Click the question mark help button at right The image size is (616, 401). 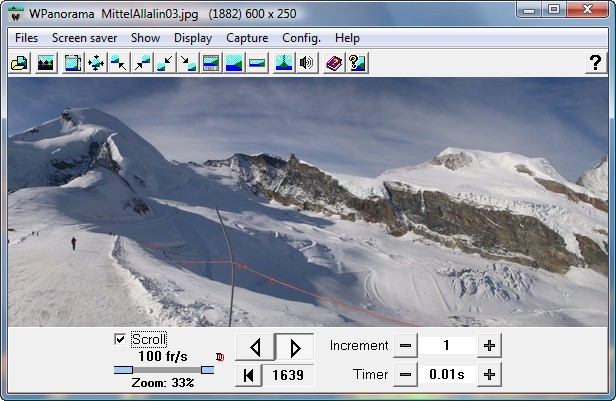pyautogui.click(x=593, y=63)
